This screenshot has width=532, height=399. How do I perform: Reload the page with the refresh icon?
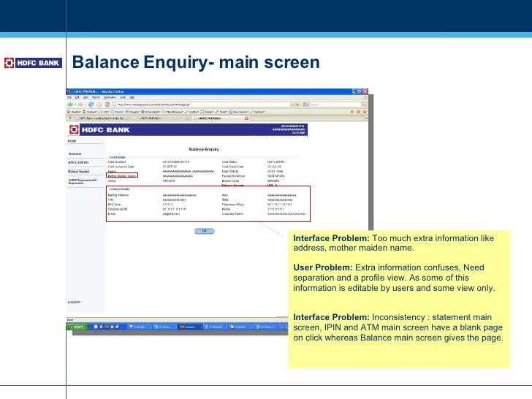click(x=91, y=104)
